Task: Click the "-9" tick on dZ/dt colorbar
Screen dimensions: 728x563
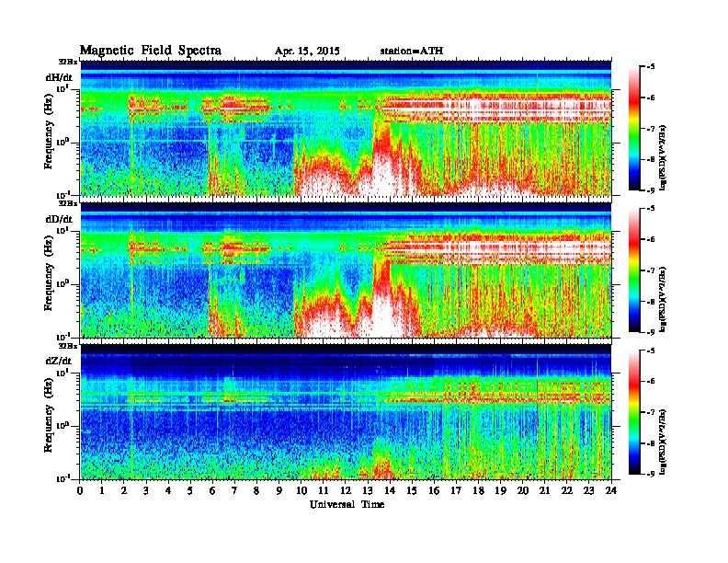Action: click(x=651, y=474)
